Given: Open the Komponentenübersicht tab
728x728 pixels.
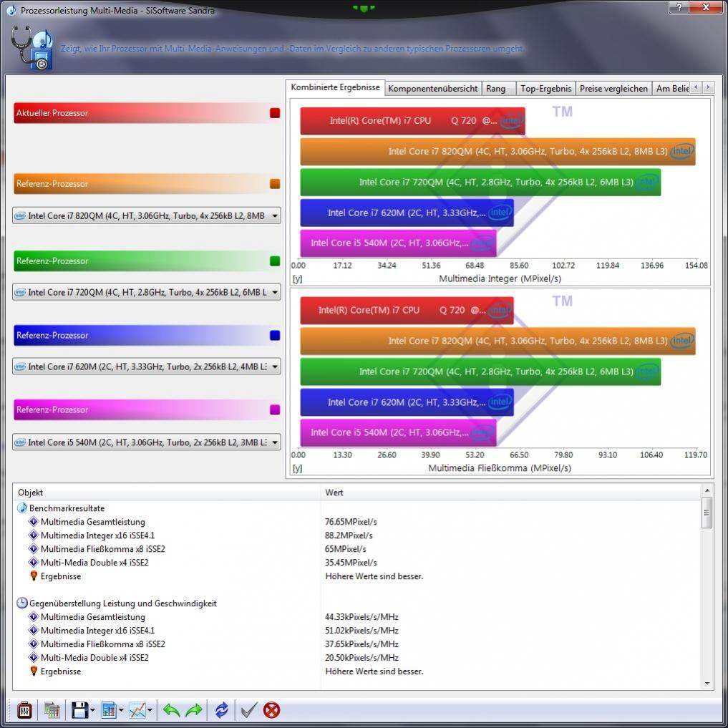Looking at the screenshot, I should point(432,88).
